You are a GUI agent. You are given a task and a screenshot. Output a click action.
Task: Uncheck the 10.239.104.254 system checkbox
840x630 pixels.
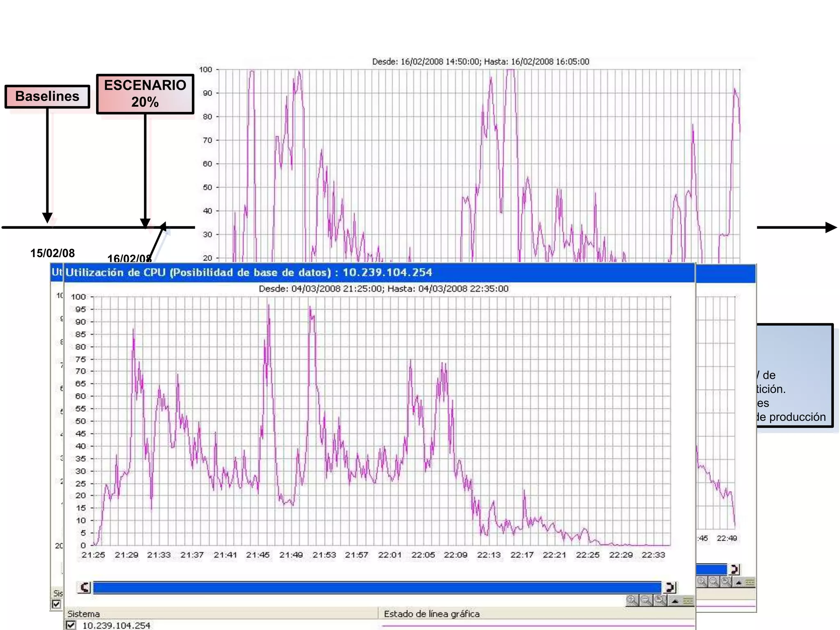click(x=71, y=625)
